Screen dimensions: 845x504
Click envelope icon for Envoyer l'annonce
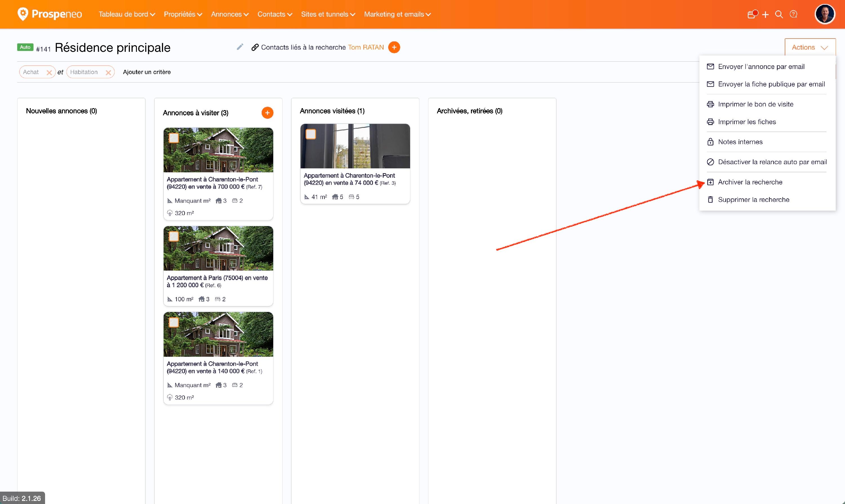[710, 66]
